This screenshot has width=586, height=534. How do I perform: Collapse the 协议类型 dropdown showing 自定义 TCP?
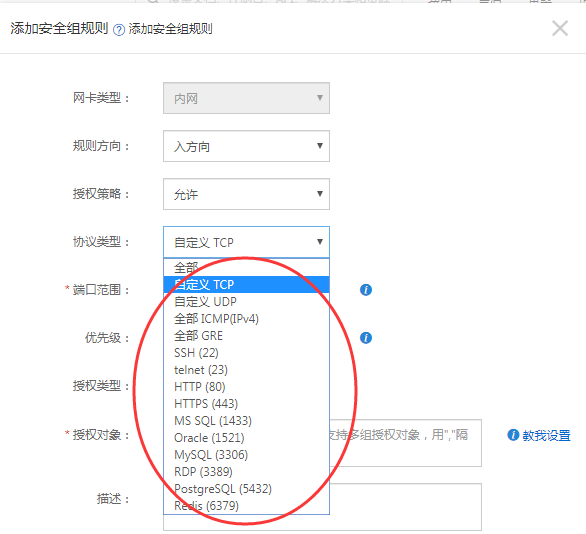tap(246, 242)
